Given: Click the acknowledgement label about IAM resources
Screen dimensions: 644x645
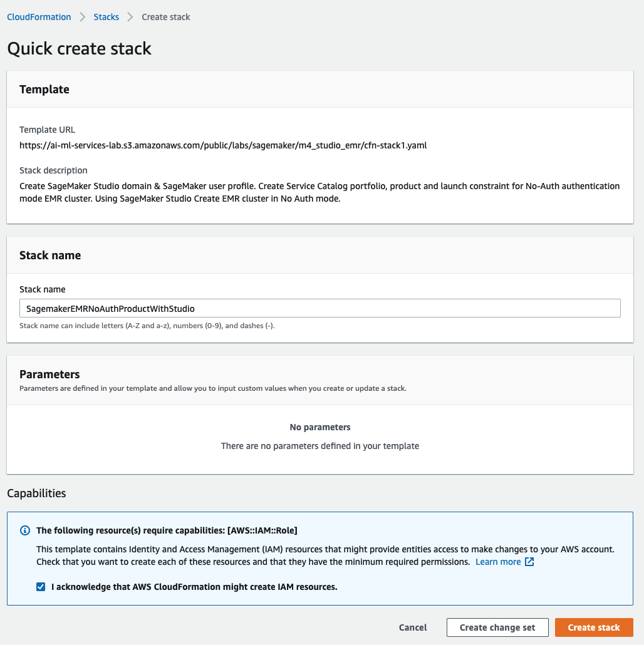Looking at the screenshot, I should point(194,587).
